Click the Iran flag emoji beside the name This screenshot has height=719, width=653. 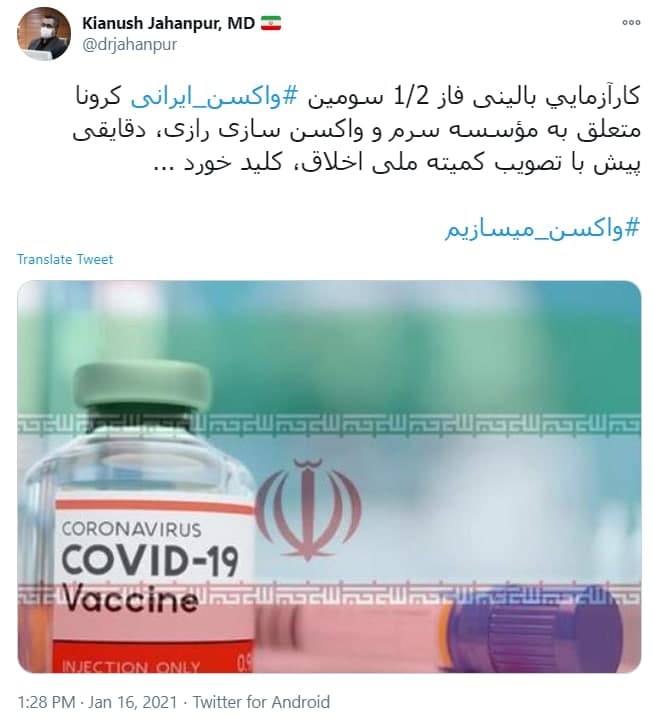click(x=271, y=23)
